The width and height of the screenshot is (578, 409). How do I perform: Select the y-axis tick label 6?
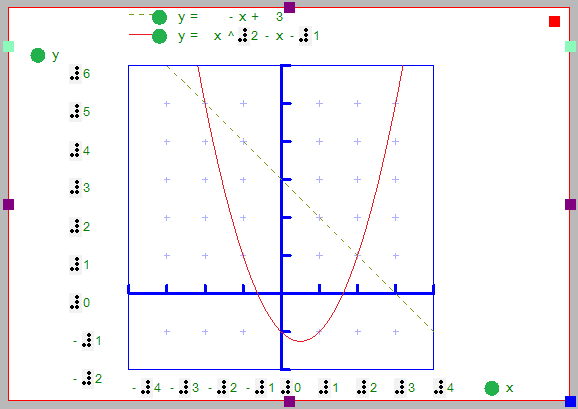tap(80, 73)
